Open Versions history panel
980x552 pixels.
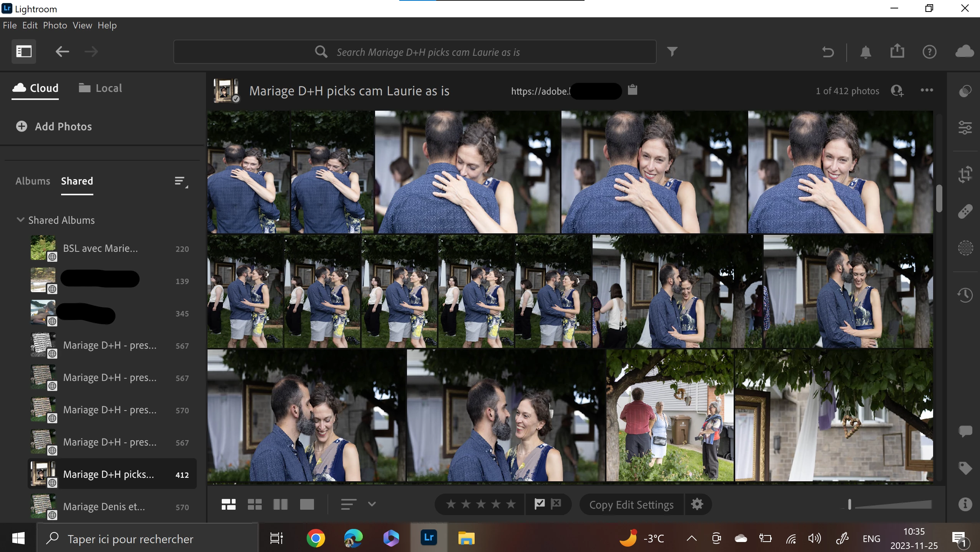pyautogui.click(x=965, y=295)
